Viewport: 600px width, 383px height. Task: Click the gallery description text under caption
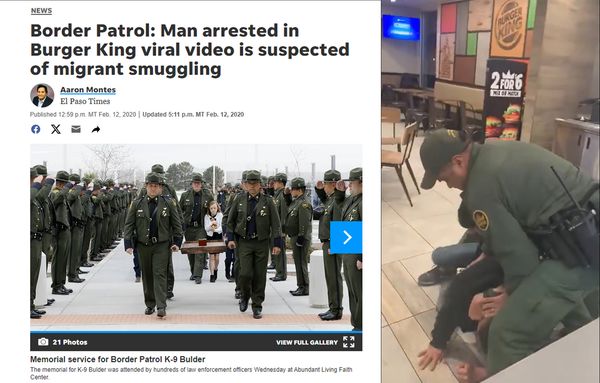click(191, 373)
